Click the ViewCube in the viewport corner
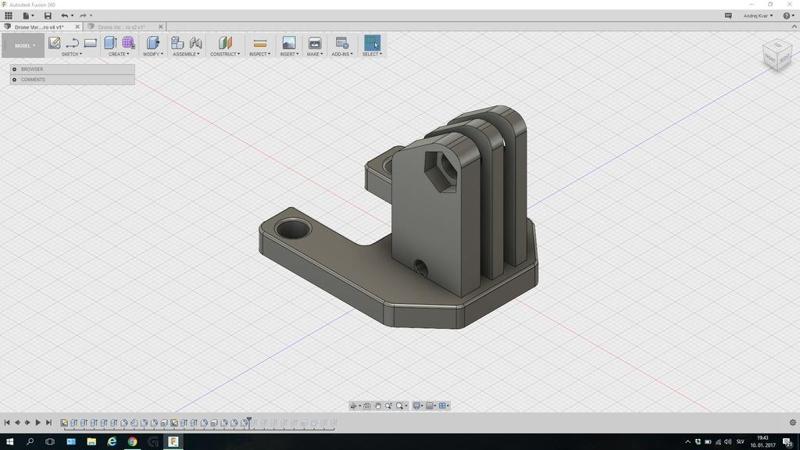The image size is (800, 450). (775, 57)
